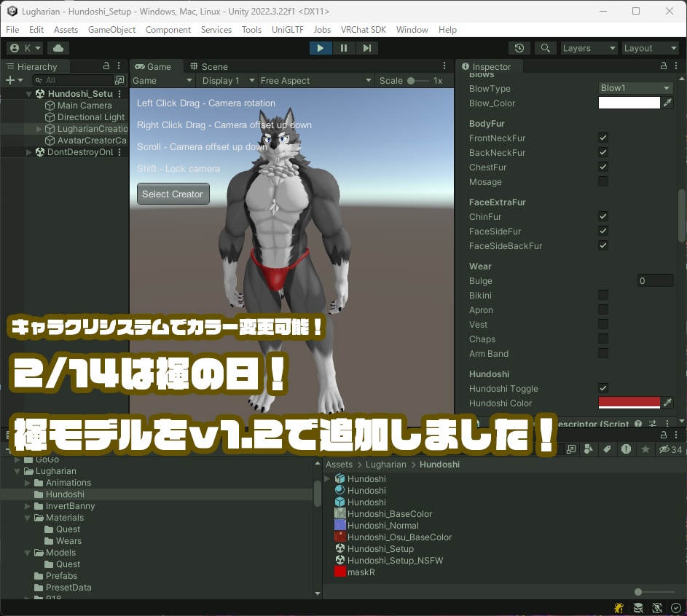The width and height of the screenshot is (687, 616).
Task: Toggle off the Hundoshi Toggle checkbox
Action: (x=602, y=388)
